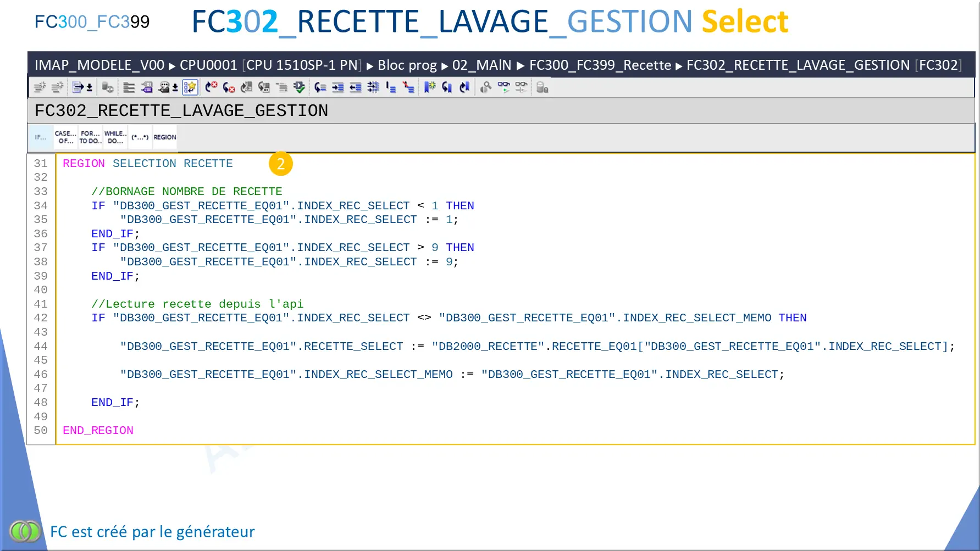Click the database lock icon at toolbar end
The width and height of the screenshot is (980, 551).
tap(542, 87)
